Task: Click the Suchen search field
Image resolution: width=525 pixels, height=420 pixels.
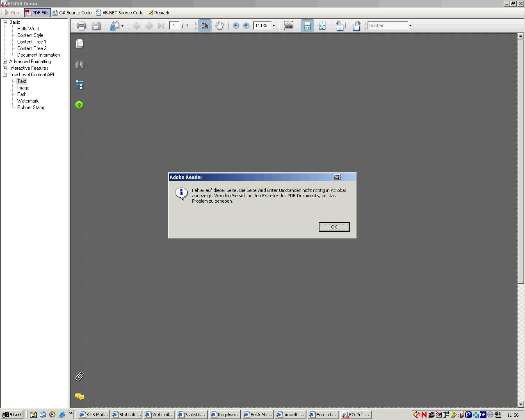Action: point(388,25)
